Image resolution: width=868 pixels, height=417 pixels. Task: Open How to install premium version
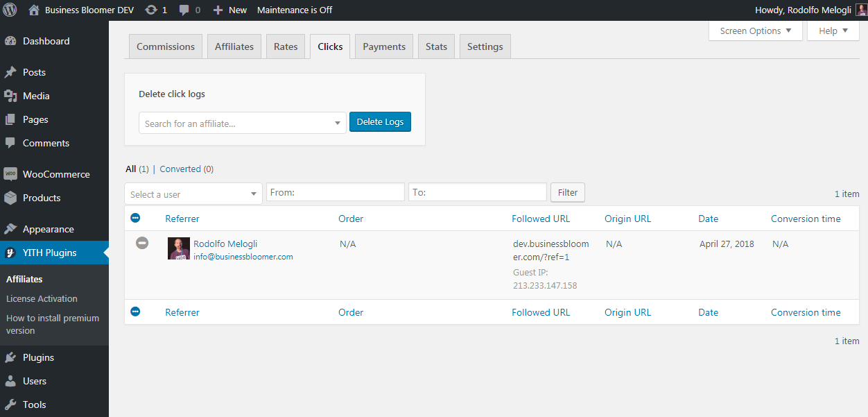(53, 324)
